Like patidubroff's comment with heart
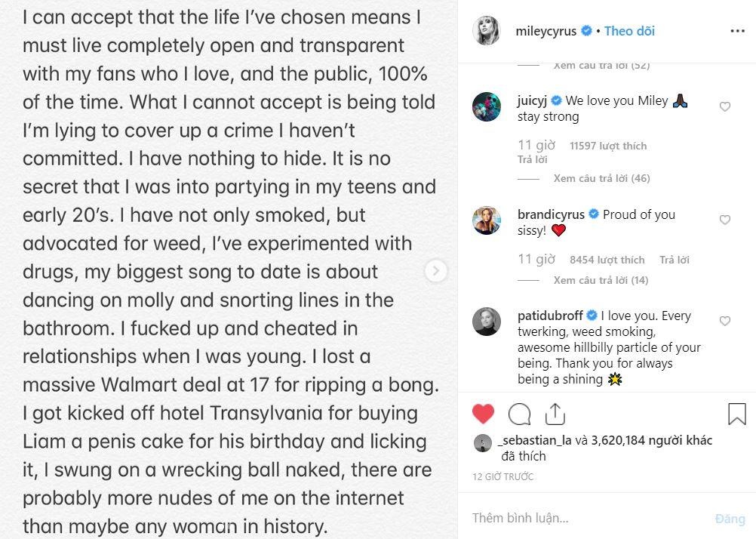The width and height of the screenshot is (756, 539). click(x=725, y=322)
